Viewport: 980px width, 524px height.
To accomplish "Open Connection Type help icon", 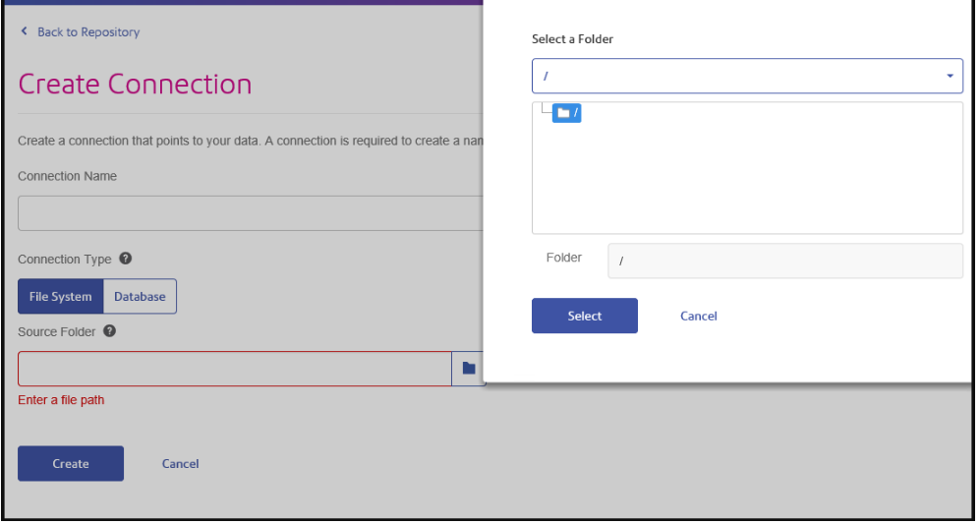I will (x=126, y=259).
